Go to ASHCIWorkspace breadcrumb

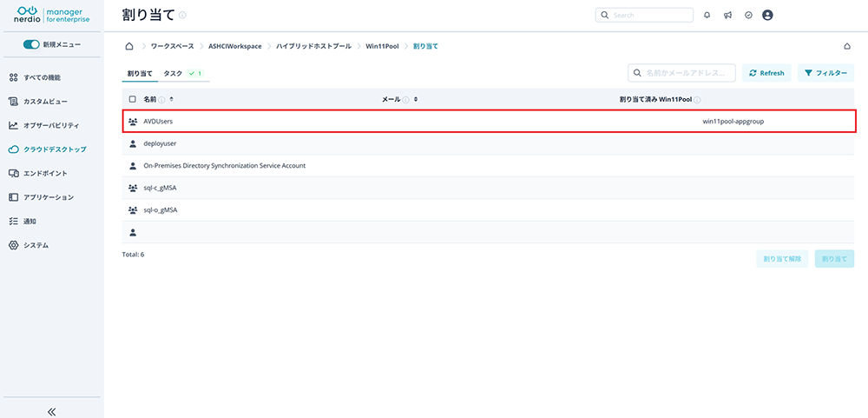(235, 46)
